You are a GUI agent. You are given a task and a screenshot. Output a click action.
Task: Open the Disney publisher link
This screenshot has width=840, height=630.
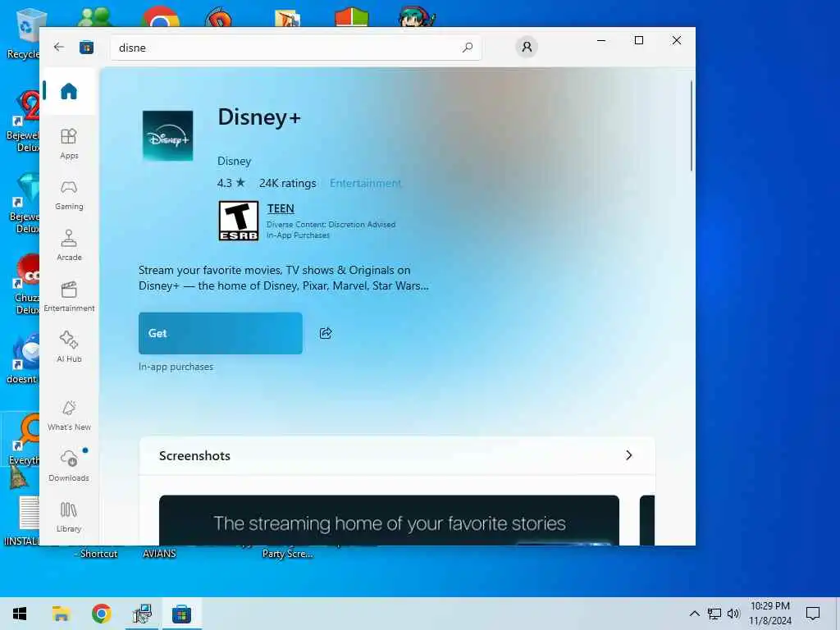234,161
